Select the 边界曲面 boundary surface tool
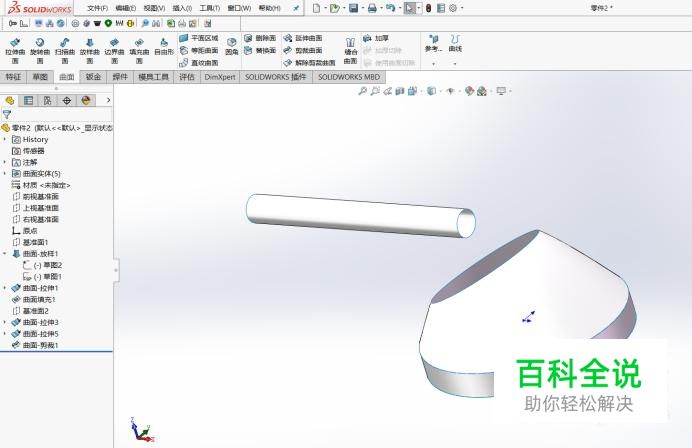692x448 pixels. (114, 51)
